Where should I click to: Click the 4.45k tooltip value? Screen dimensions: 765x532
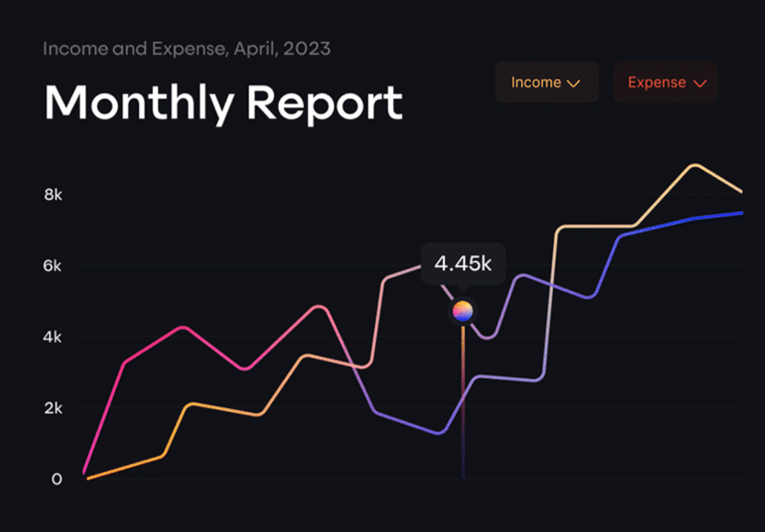point(463,264)
